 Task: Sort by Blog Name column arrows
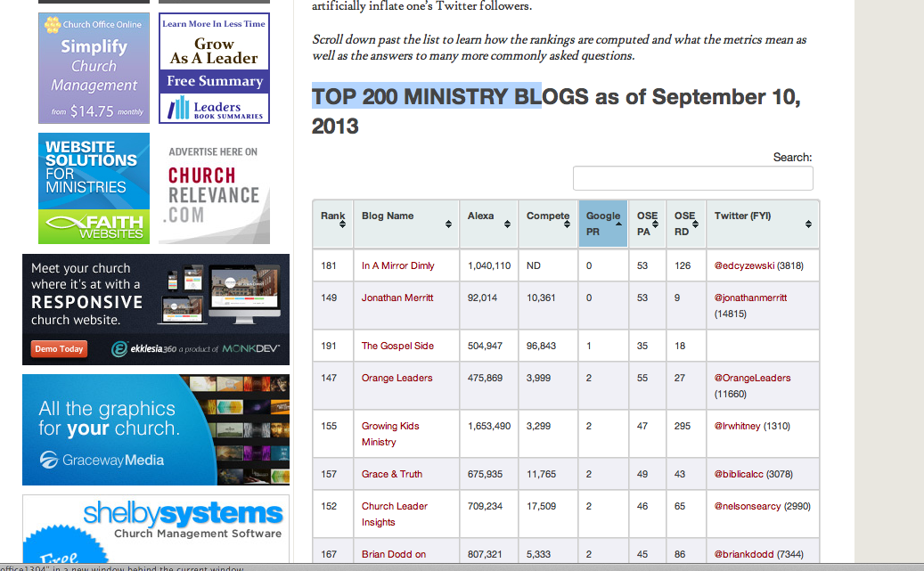coord(448,224)
